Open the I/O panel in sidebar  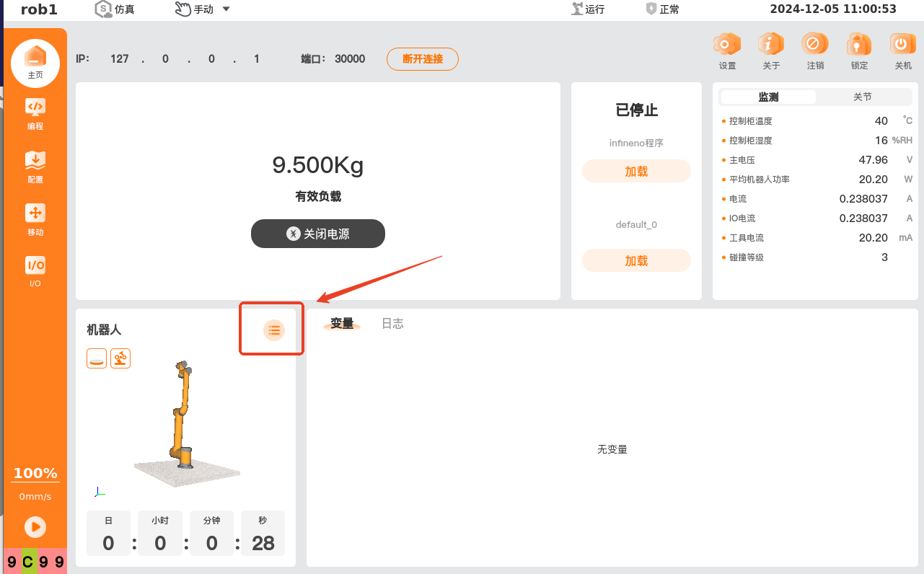pos(35,272)
